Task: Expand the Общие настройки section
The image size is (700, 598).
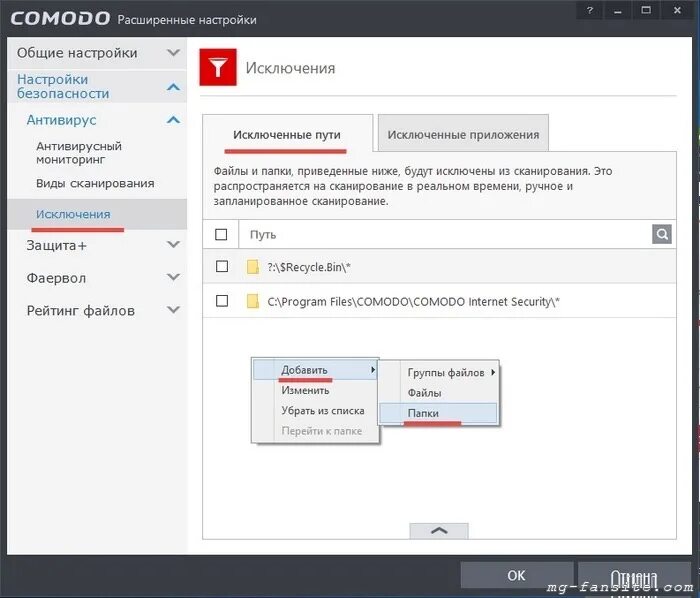Action: [x=173, y=53]
